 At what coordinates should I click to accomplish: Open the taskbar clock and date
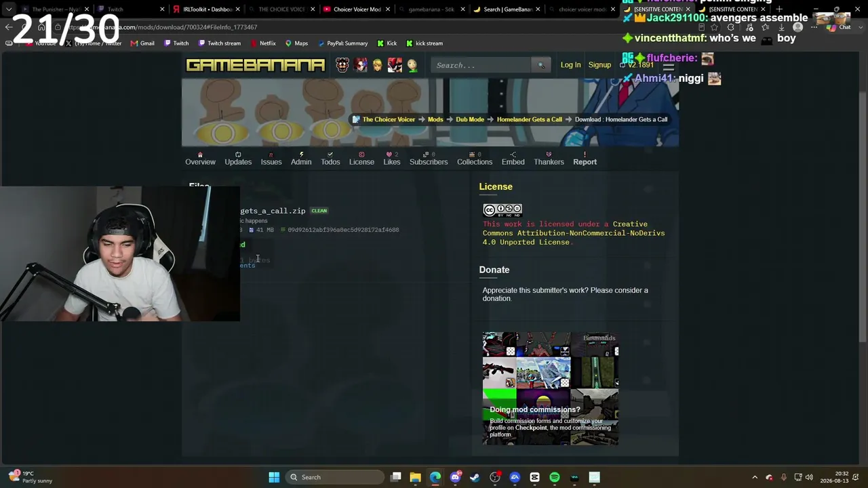[x=833, y=477]
